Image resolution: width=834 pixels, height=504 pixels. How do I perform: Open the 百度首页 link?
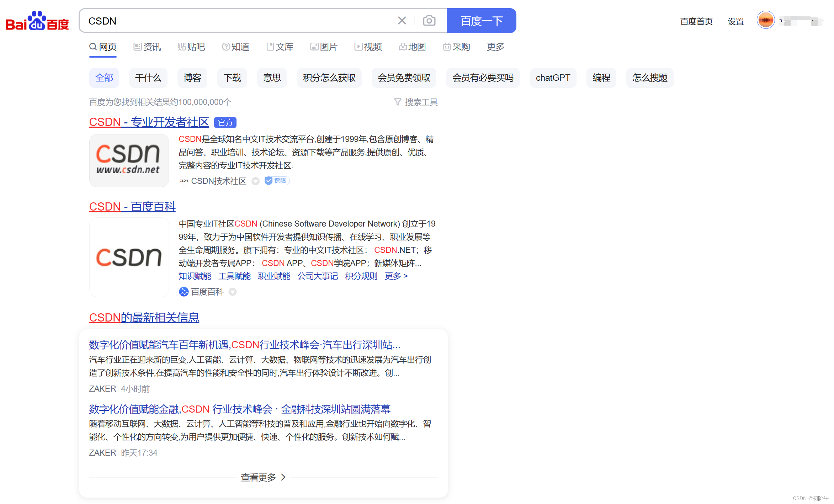click(696, 22)
